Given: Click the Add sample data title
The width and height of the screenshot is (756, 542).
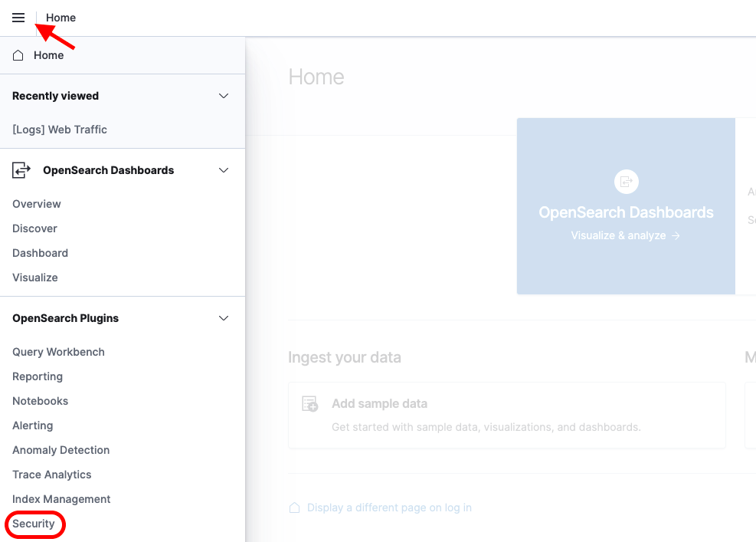Looking at the screenshot, I should pos(379,403).
